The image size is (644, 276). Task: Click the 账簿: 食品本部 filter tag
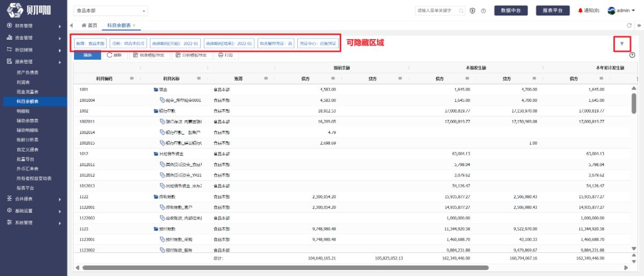(x=91, y=43)
